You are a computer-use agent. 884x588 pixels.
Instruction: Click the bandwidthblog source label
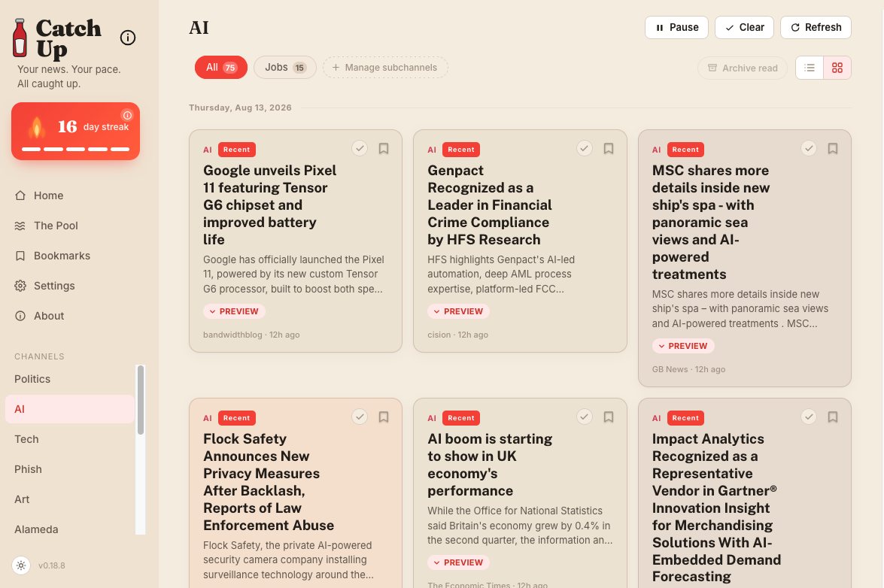coord(232,335)
